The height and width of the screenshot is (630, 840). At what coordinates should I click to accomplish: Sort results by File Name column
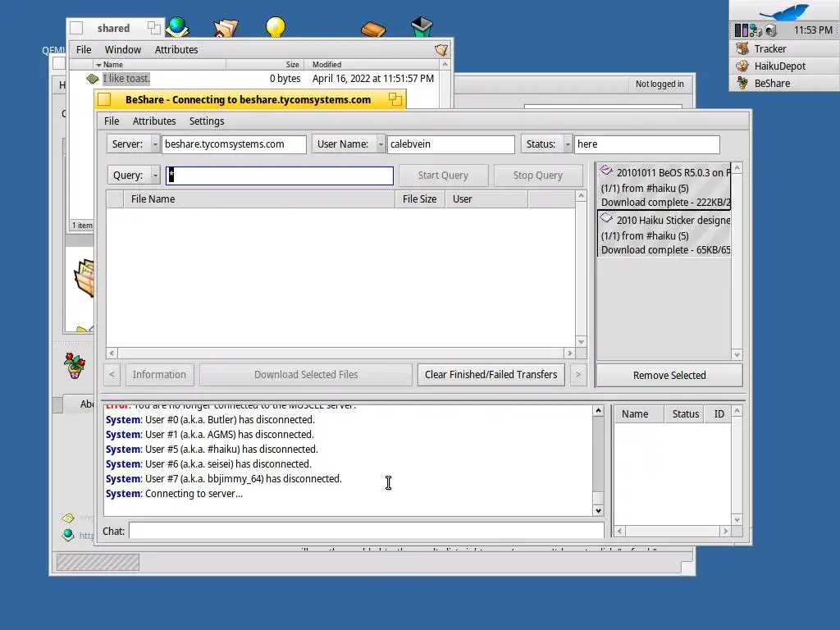point(259,199)
